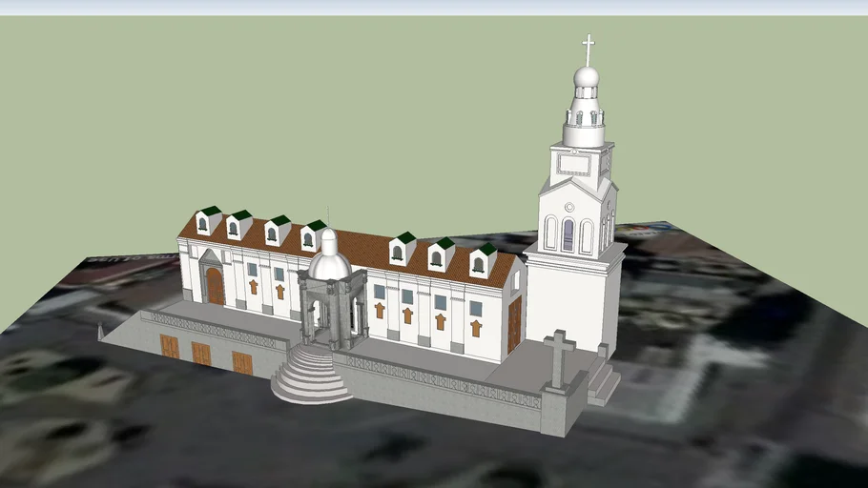
Task: Click the stone cross on the terrace pedestal
Action: point(559,357)
